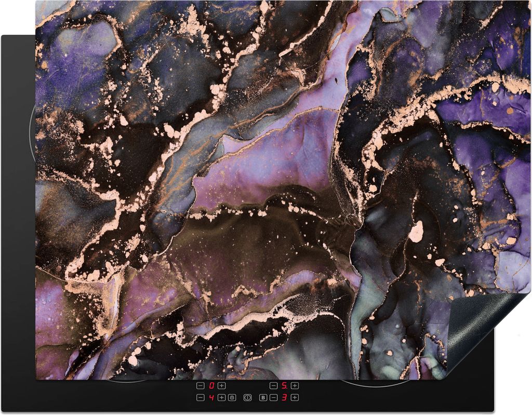Select the red 0 heat level display
The height and width of the screenshot is (415, 532).
coord(211,386)
